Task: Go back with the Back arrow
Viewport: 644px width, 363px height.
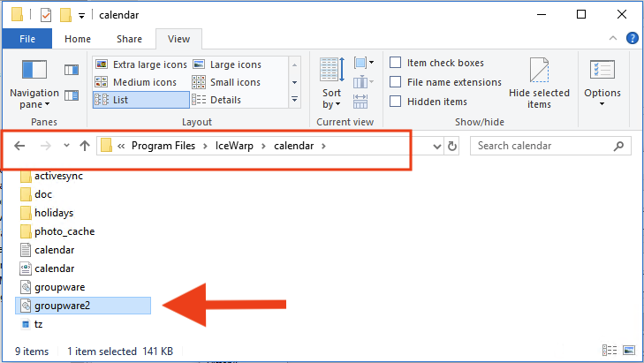Action: (19, 146)
